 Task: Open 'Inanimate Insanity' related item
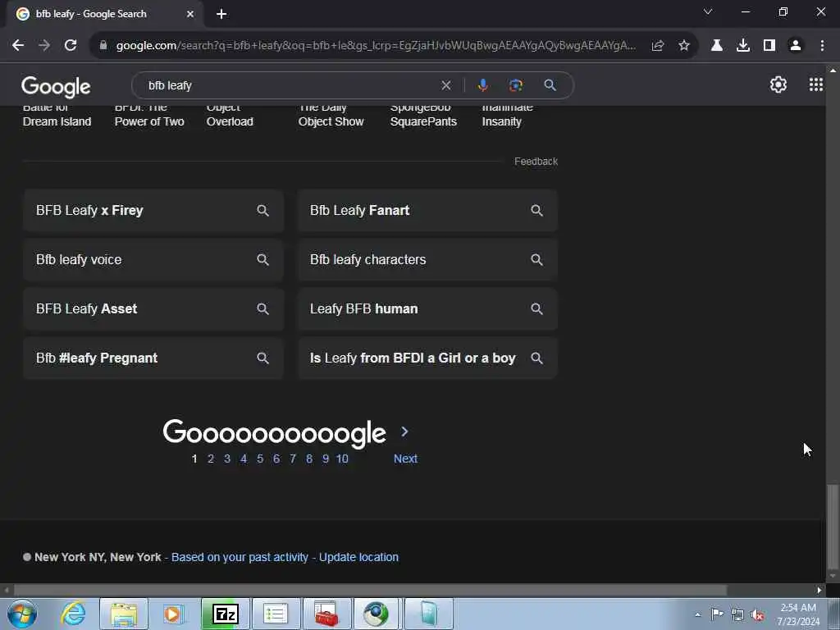click(x=507, y=116)
